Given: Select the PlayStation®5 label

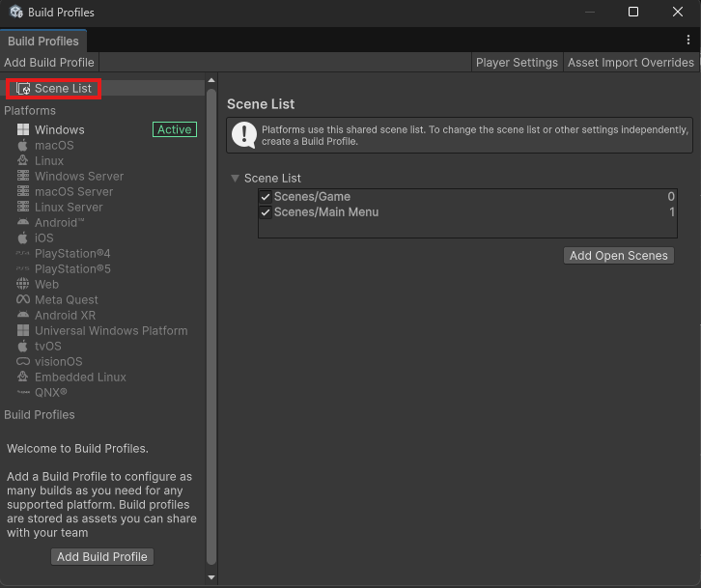Looking at the screenshot, I should 72,268.
